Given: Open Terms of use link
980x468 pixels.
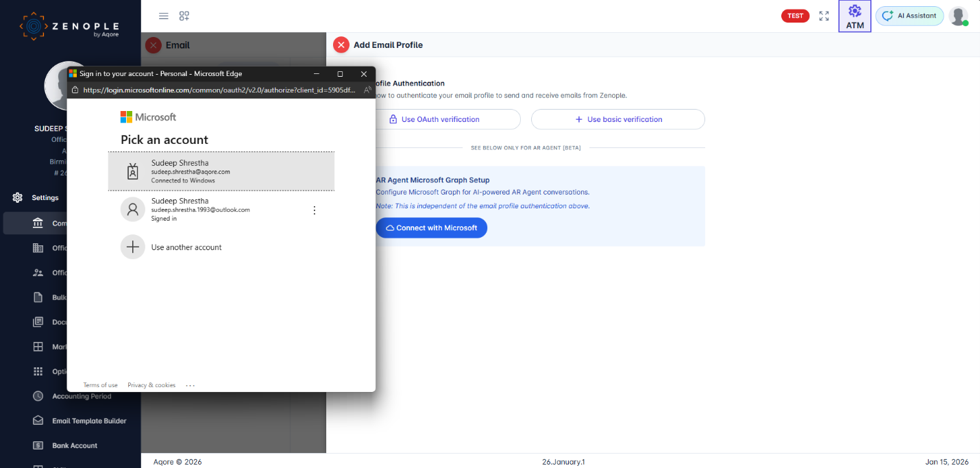Looking at the screenshot, I should (x=101, y=385).
